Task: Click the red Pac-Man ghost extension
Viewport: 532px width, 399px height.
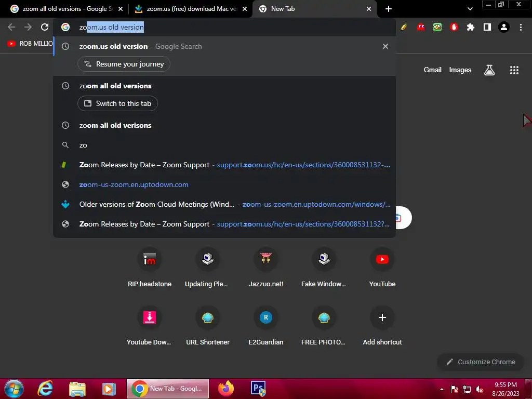Action: point(421,27)
